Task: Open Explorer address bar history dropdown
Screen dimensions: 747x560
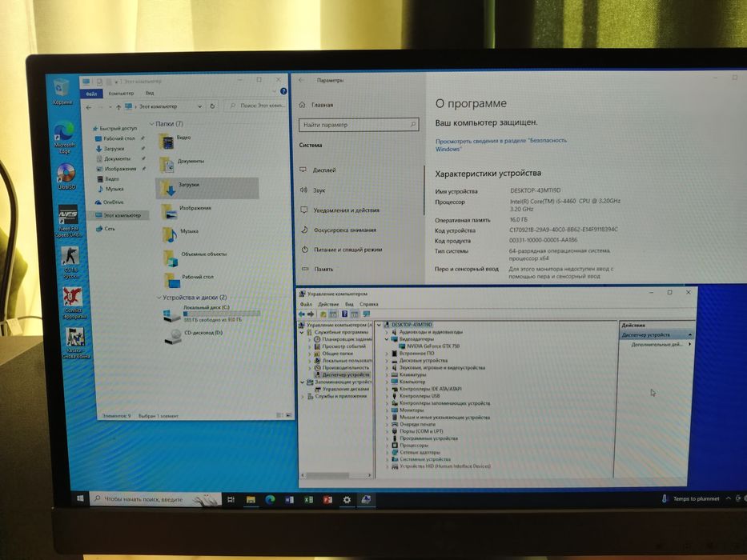Action: [x=199, y=106]
